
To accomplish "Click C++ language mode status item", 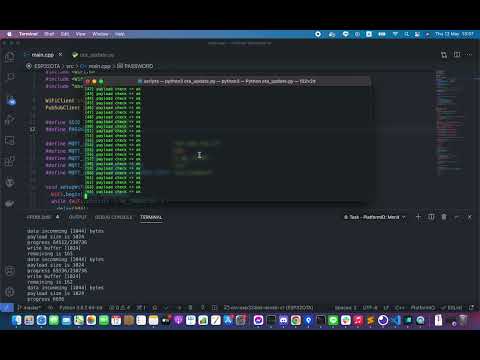I will pyautogui.click(x=400, y=308).
